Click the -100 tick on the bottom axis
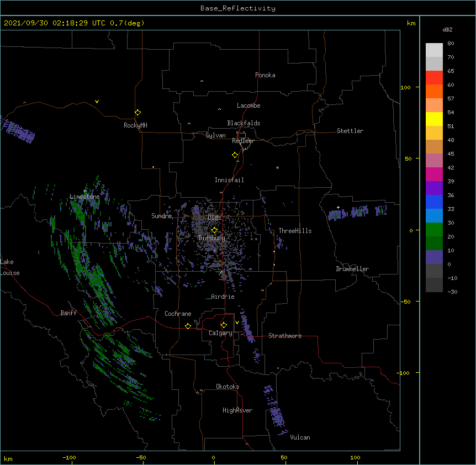This screenshot has width=476, height=465. (69, 457)
